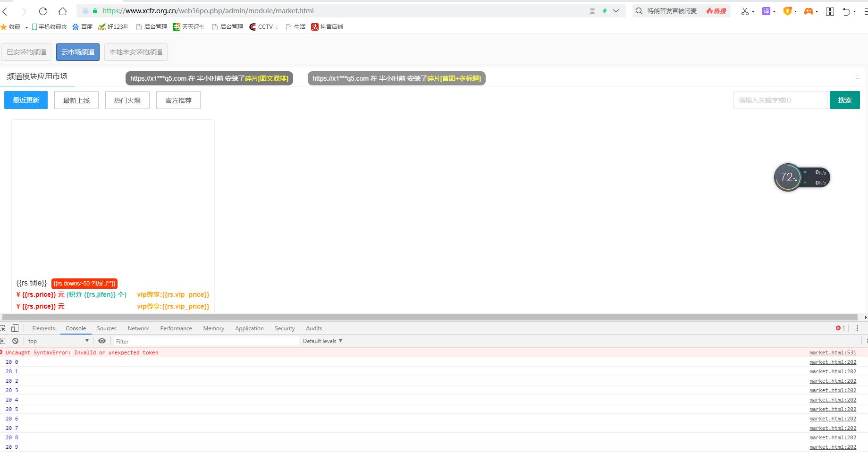Toggle the console sidebar panel button

click(3, 341)
